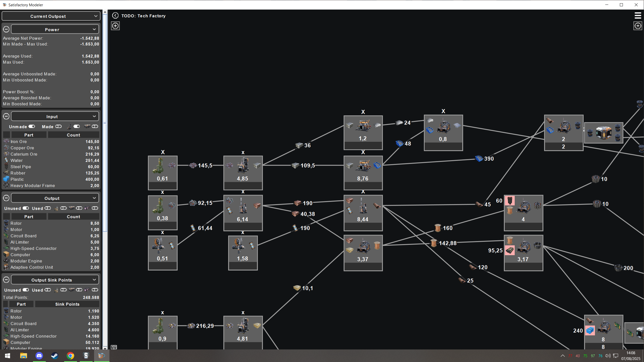The width and height of the screenshot is (644, 362).
Task: Click the 216,29 caterium ore flow label
Action: pos(205,326)
